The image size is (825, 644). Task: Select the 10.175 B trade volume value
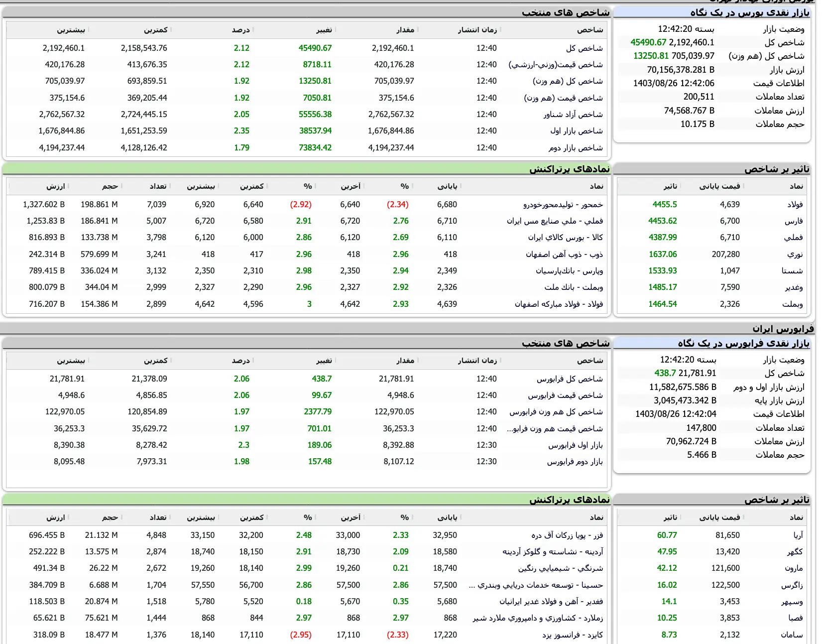click(x=697, y=124)
